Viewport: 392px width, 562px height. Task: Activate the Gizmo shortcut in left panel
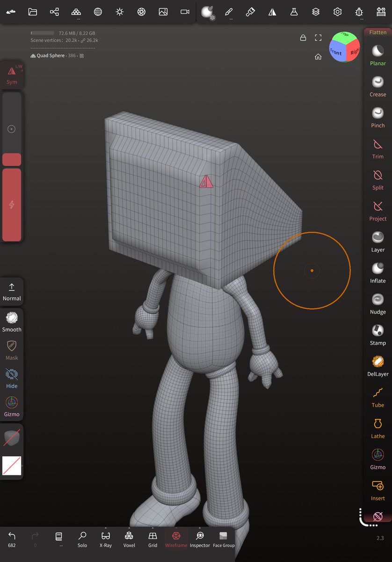[x=12, y=407]
